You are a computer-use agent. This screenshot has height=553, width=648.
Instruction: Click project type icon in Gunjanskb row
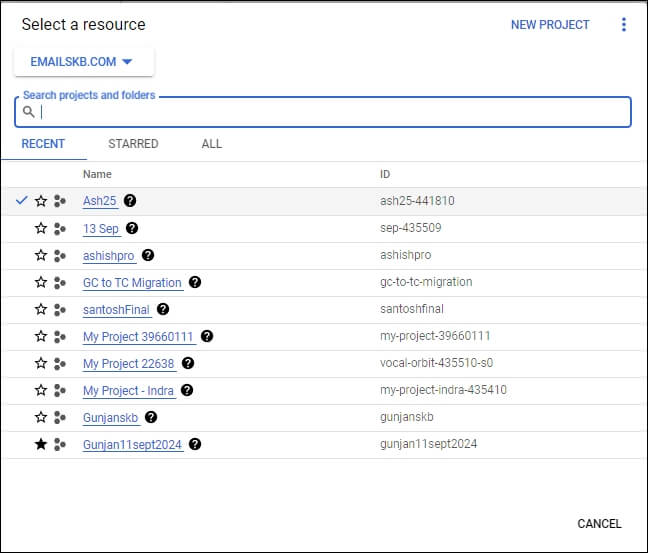pyautogui.click(x=60, y=418)
